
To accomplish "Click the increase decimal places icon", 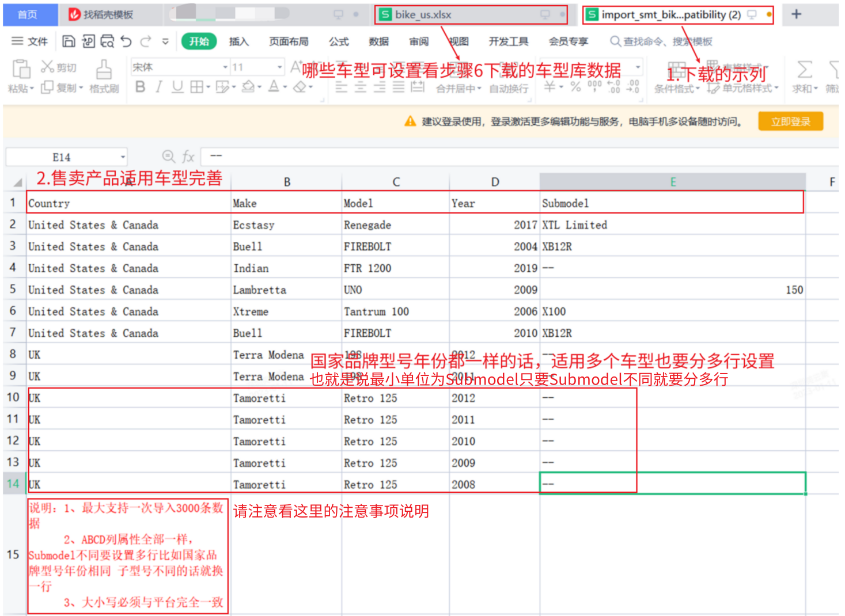I will tap(614, 86).
